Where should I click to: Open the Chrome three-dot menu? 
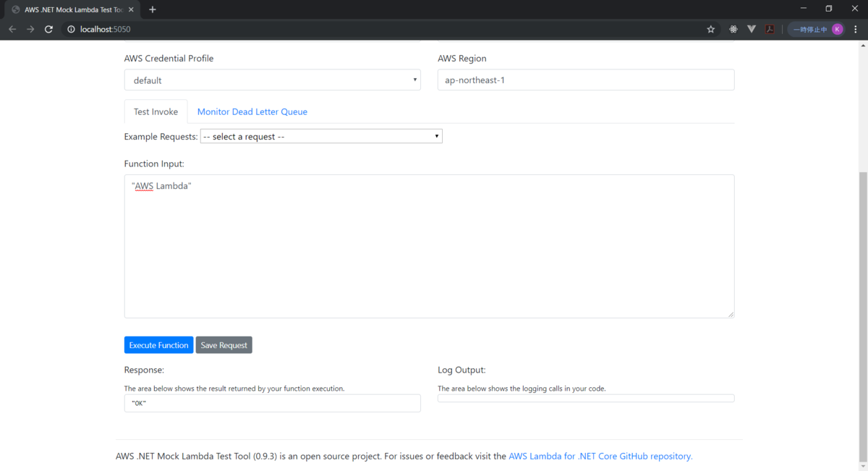point(856,29)
